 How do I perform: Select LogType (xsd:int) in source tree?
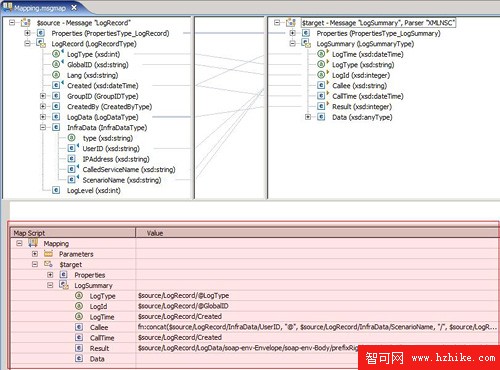pyautogui.click(x=93, y=54)
